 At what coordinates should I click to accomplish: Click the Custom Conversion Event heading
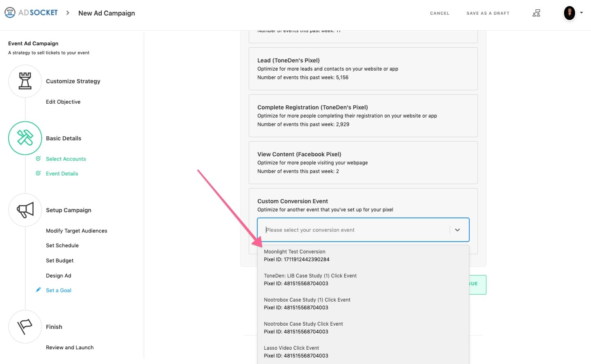(292, 201)
